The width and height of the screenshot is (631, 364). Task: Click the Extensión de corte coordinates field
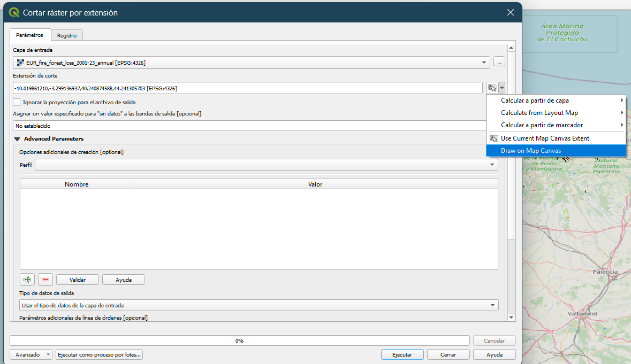(x=248, y=88)
